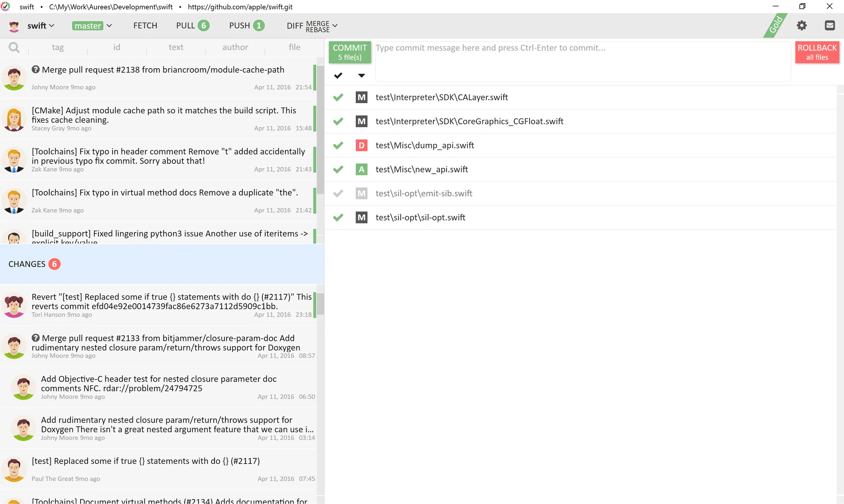Viewport: 844px width, 504px height.
Task: Open the feedback mail icon
Action: point(830,25)
